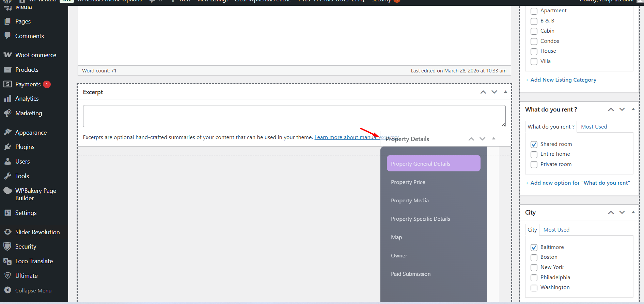Collapse the Excerpt panel with triangle toggle

tap(505, 92)
